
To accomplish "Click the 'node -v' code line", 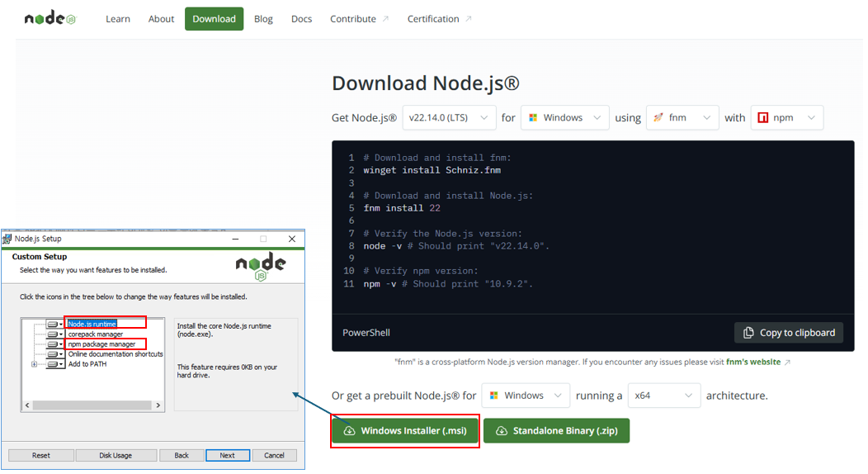I will pyautogui.click(x=456, y=246).
